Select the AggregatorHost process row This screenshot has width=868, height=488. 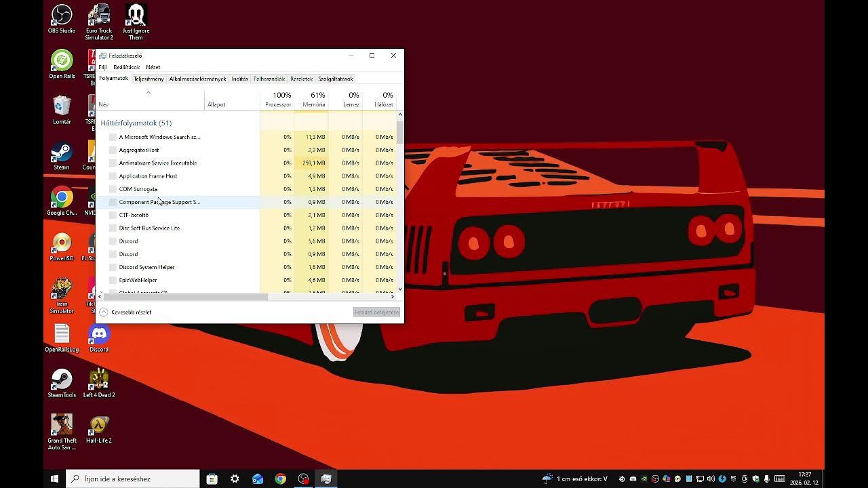point(246,150)
